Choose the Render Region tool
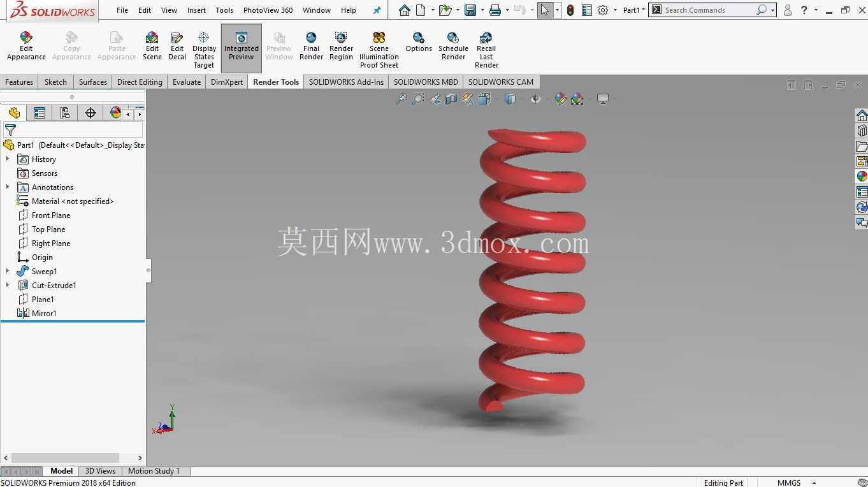This screenshot has width=868, height=487. click(x=341, y=46)
